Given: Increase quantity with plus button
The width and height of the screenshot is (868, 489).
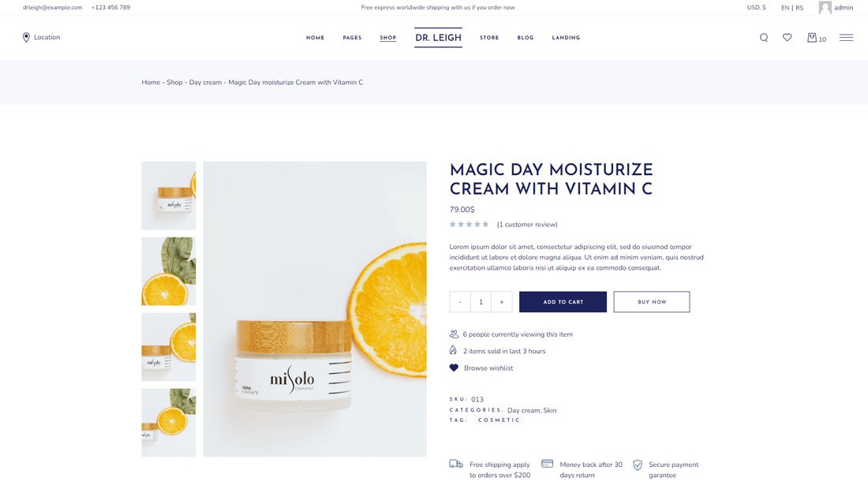Looking at the screenshot, I should 502,302.
